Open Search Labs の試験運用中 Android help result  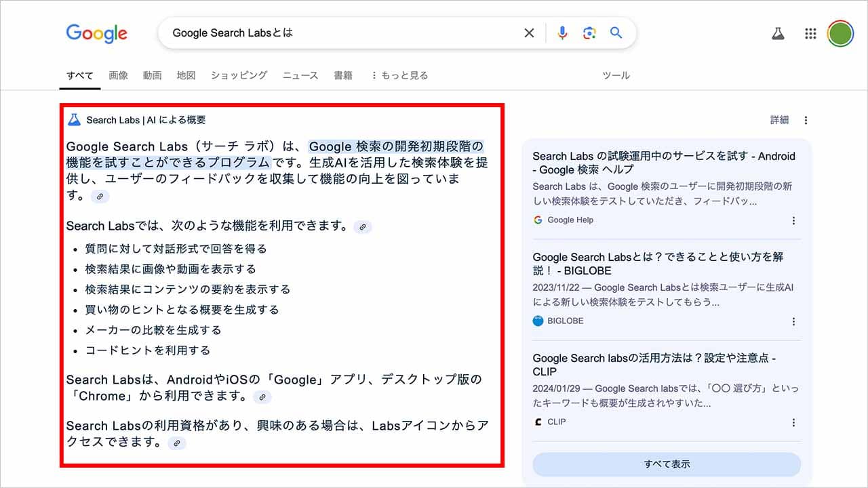(x=664, y=163)
